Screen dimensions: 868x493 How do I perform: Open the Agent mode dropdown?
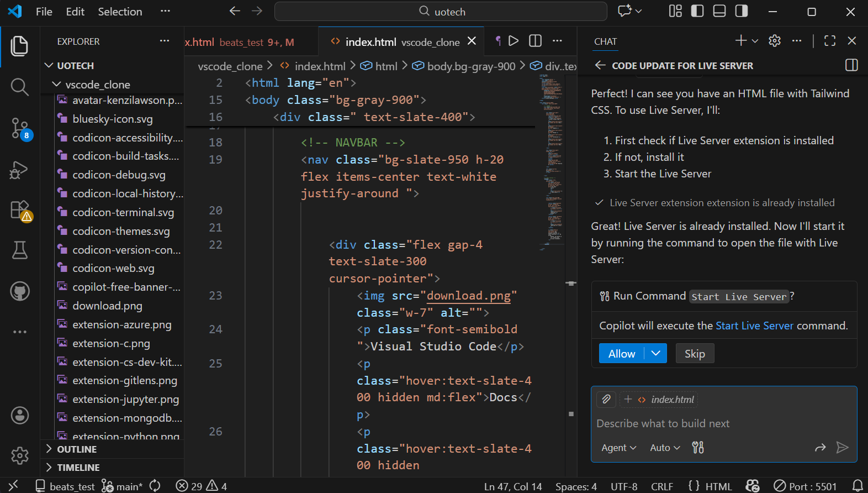[618, 448]
